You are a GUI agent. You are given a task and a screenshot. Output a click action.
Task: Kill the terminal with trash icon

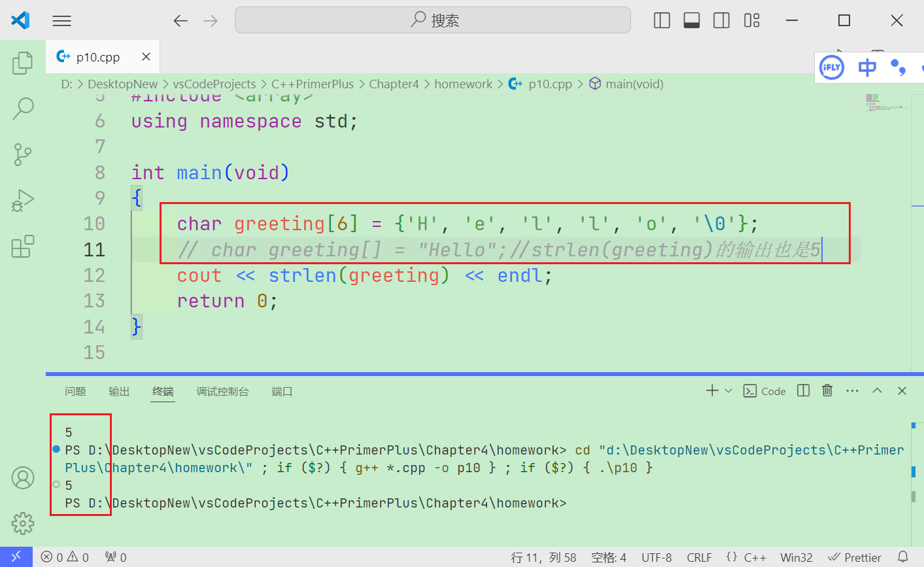tap(827, 391)
